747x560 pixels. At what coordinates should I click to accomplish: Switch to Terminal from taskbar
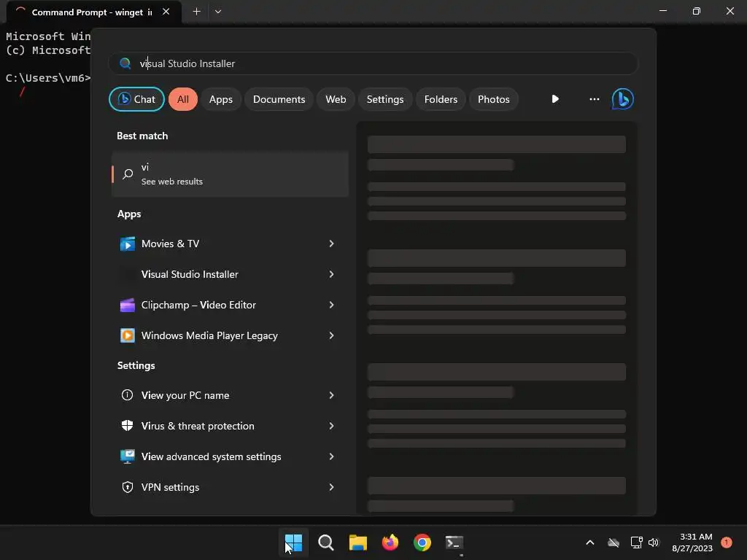(454, 542)
